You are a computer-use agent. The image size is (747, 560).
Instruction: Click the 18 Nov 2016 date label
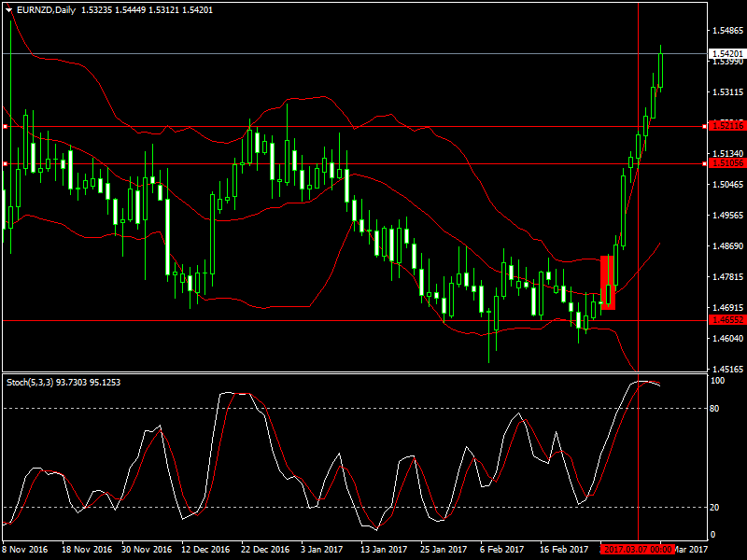(x=87, y=550)
